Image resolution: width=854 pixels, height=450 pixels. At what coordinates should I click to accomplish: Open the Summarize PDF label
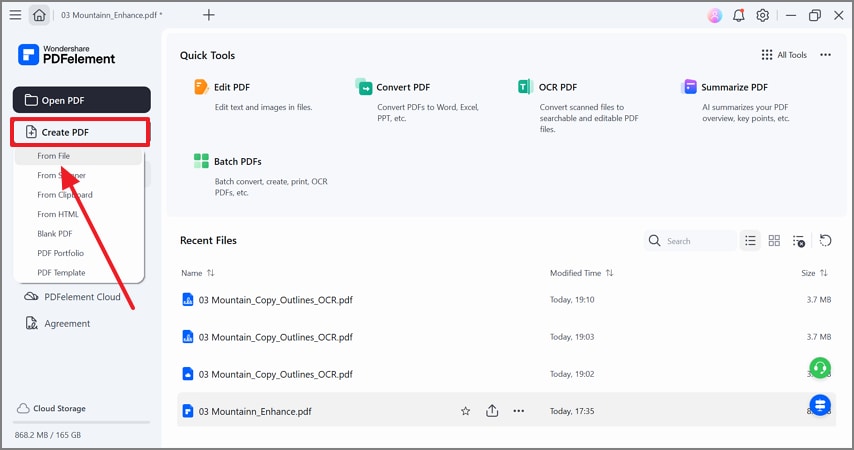[734, 87]
